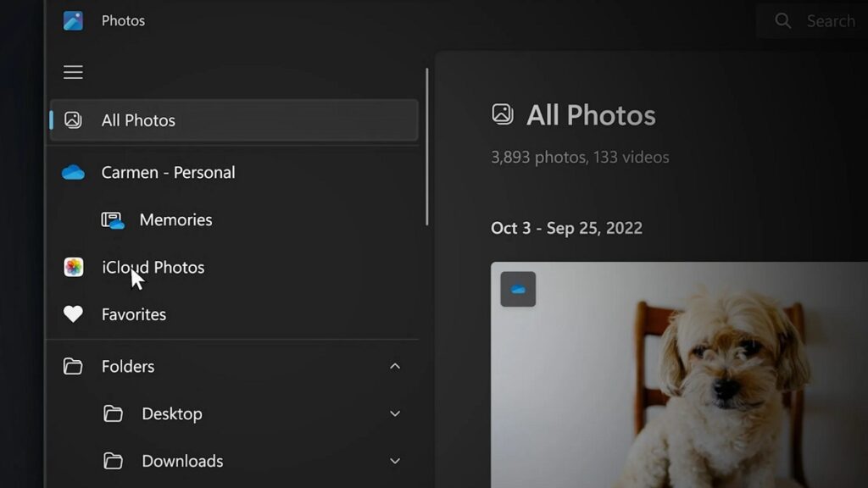Select the Folders label in the sidebar
The height and width of the screenshot is (488, 868).
[128, 366]
